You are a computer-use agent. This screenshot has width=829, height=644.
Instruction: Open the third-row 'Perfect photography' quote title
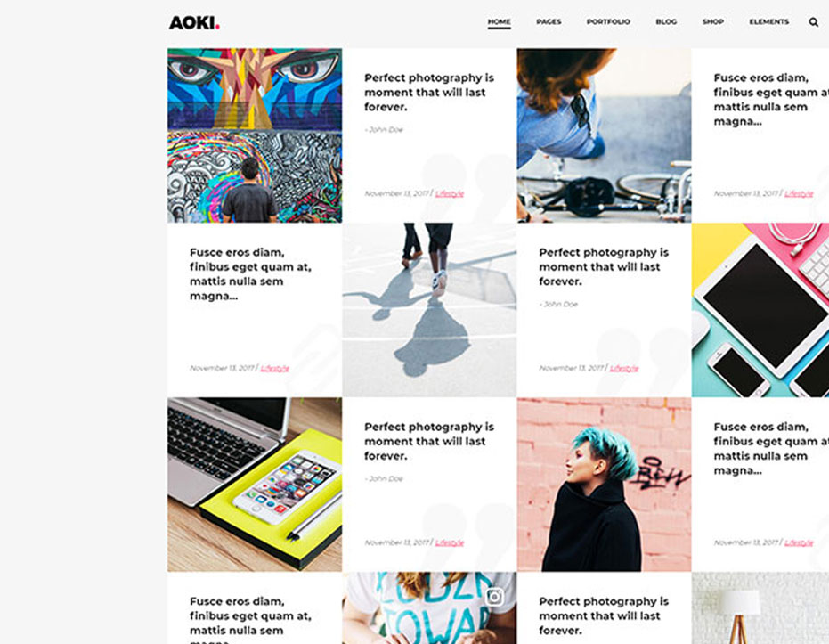[429, 441]
